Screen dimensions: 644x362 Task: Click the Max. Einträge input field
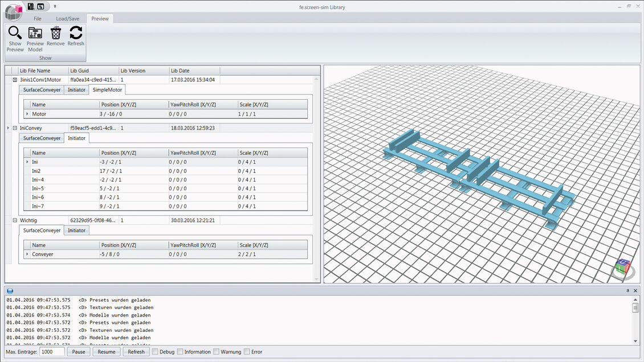click(52, 352)
